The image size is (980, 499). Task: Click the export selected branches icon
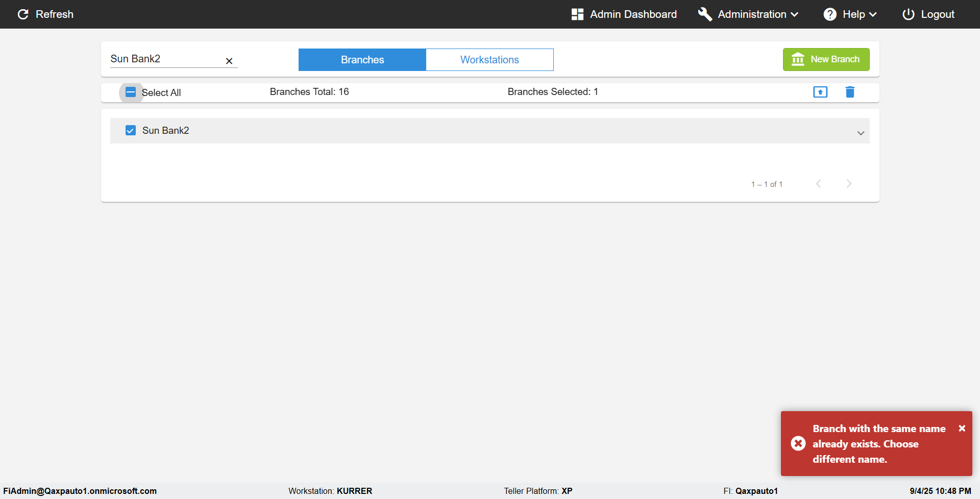coord(820,92)
